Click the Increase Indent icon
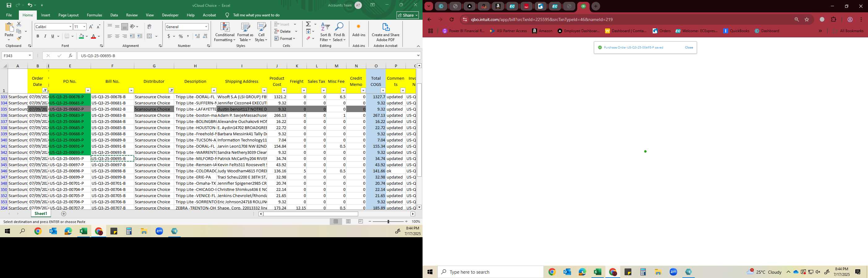The height and width of the screenshot is (278, 868). tap(140, 36)
